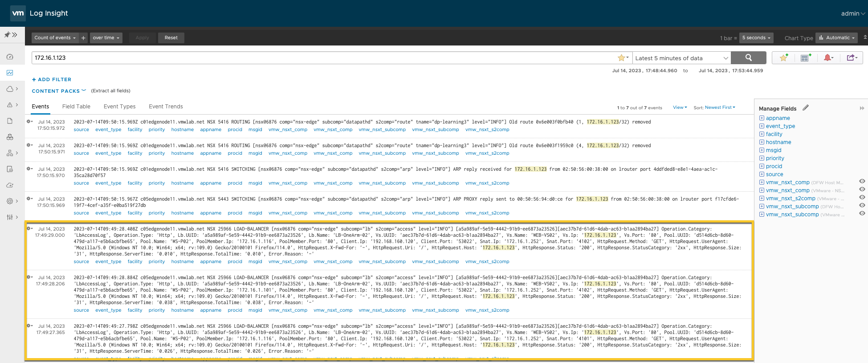The height and width of the screenshot is (363, 868).
Task: Click the msgid field in Manage Fields
Action: [x=774, y=150]
